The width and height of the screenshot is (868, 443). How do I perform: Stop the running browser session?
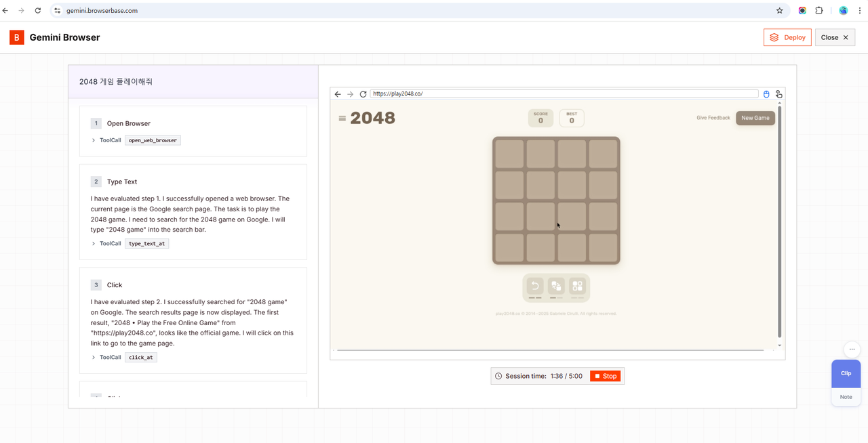pyautogui.click(x=605, y=376)
